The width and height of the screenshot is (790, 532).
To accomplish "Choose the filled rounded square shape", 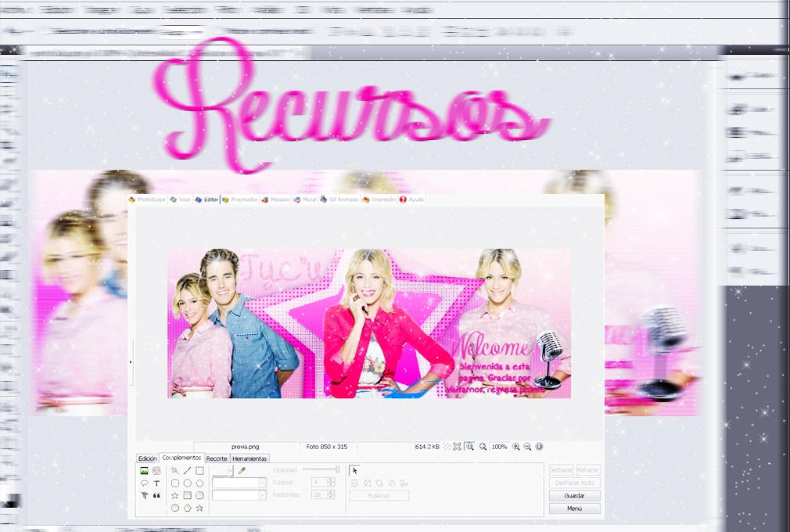I will [199, 496].
